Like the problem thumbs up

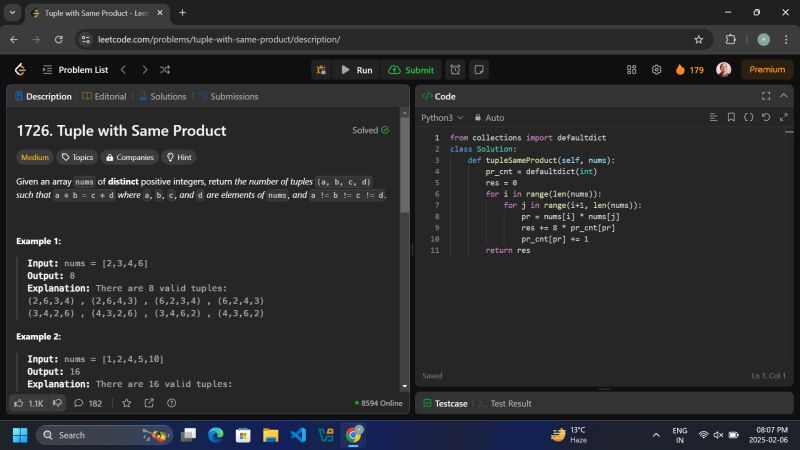(x=29, y=403)
